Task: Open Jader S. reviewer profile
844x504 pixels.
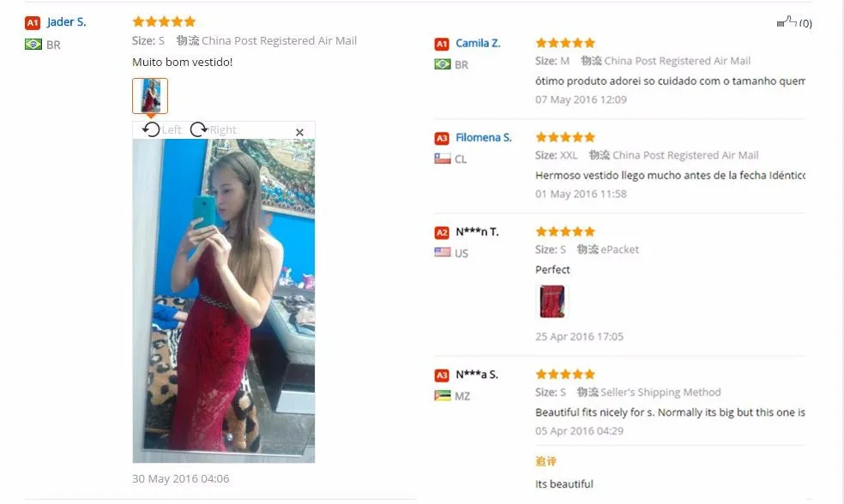Action: pos(67,22)
